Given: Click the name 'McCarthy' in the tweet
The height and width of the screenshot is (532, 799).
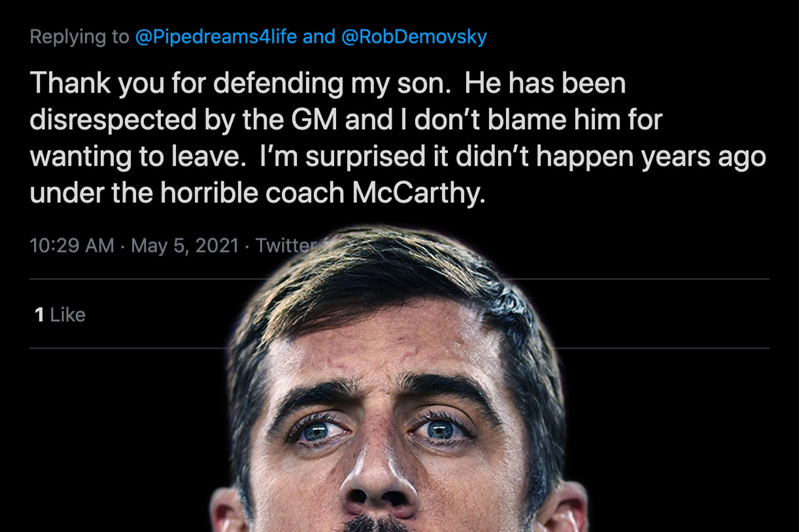Looking at the screenshot, I should [x=418, y=193].
